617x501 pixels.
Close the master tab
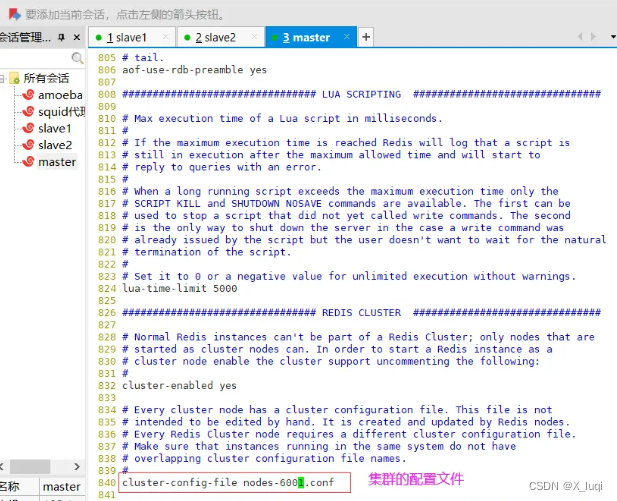pos(346,37)
